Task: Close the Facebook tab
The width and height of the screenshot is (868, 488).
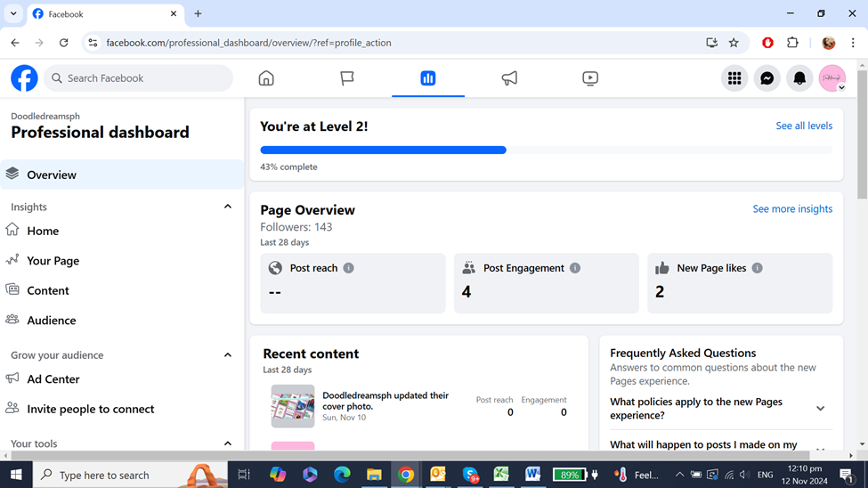Action: 174,14
